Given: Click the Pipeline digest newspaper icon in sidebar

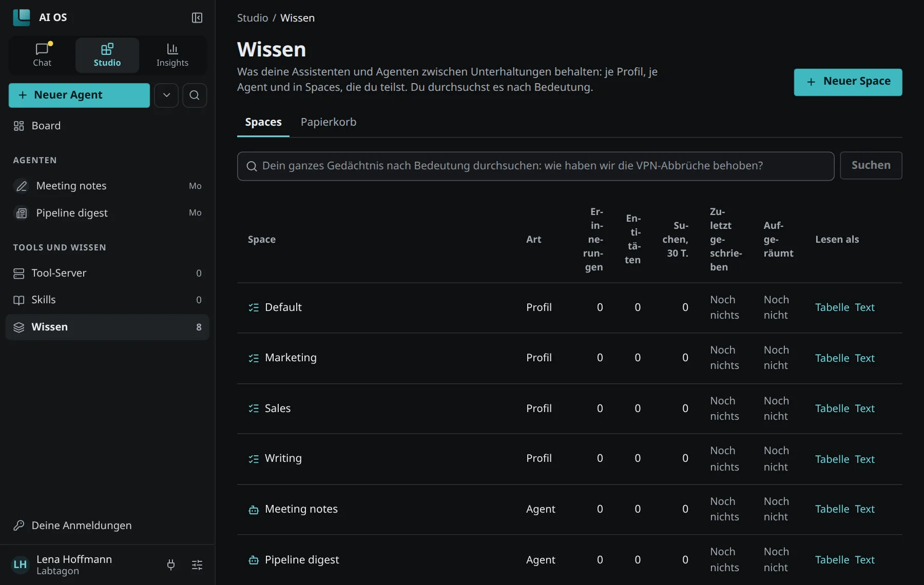Looking at the screenshot, I should [22, 213].
